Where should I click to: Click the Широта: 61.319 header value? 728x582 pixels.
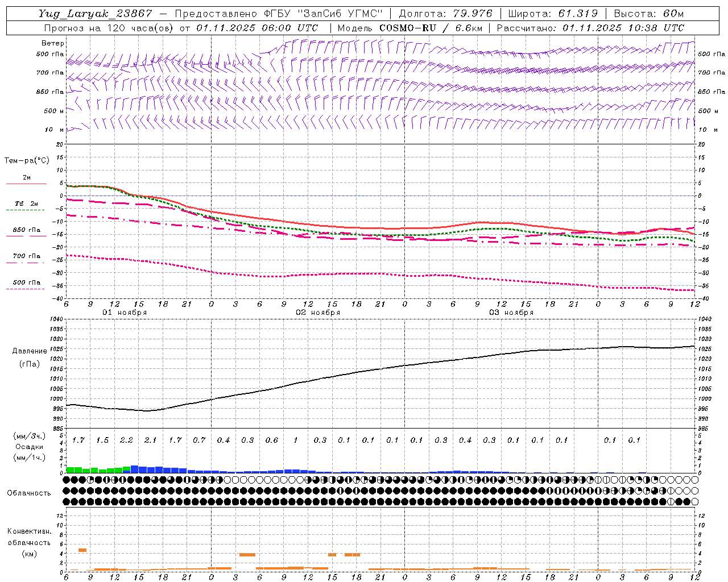(553, 14)
